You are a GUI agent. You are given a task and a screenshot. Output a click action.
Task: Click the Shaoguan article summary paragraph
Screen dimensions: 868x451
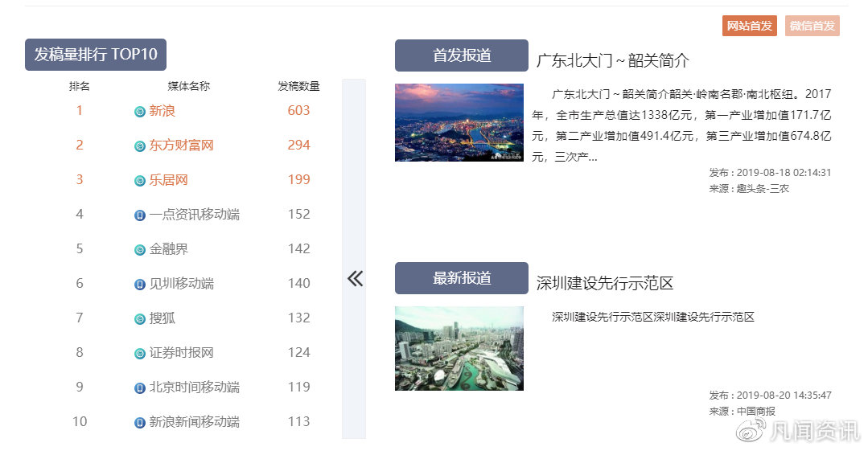681,125
